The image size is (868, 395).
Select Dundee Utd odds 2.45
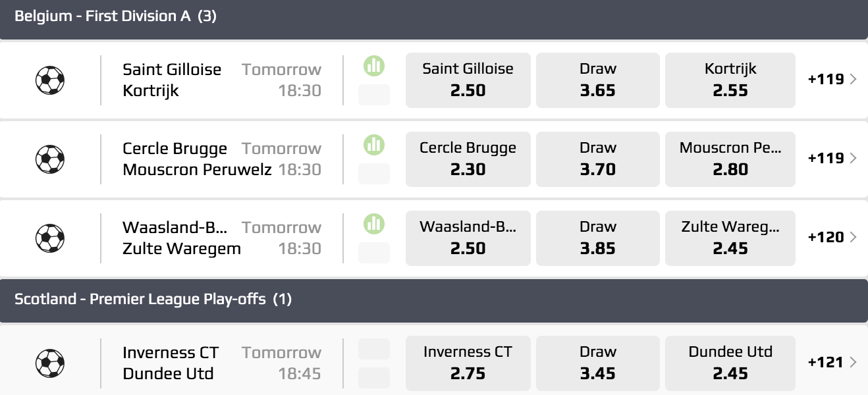[x=730, y=363]
